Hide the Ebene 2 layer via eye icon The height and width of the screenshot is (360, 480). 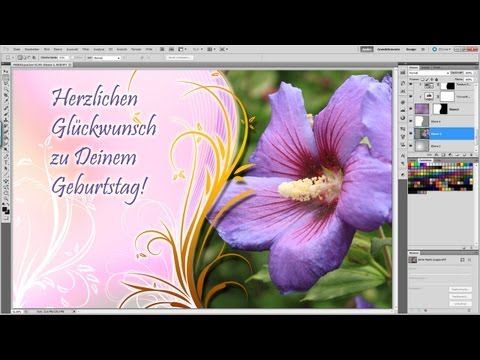411,146
